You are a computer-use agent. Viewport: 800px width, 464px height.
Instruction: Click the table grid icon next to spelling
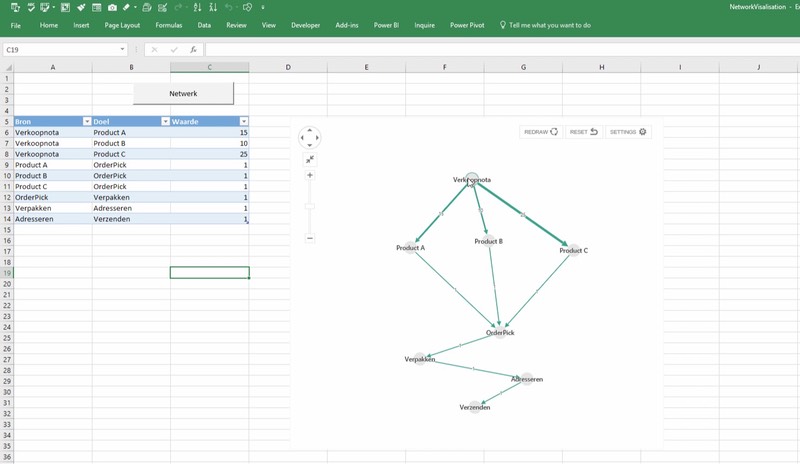coord(45,7)
